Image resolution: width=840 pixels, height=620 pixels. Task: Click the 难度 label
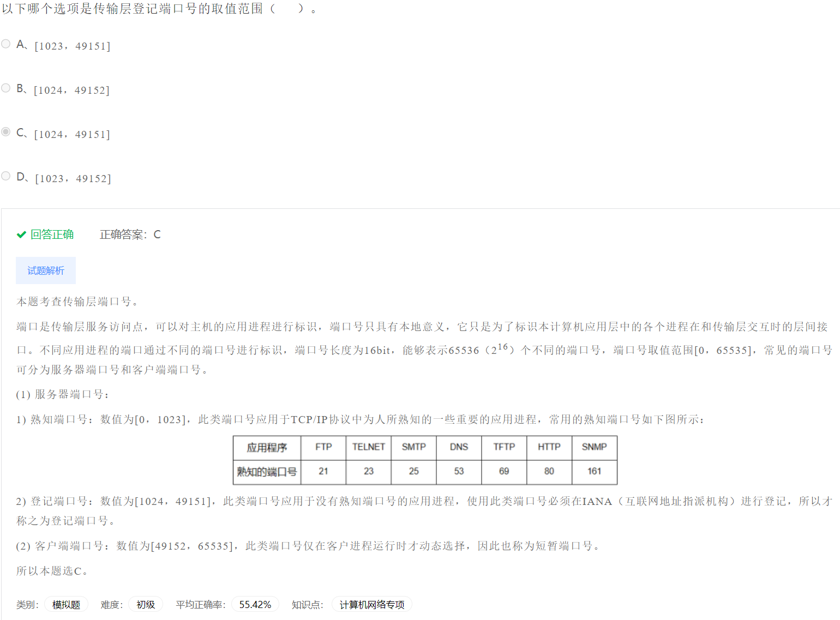point(112,605)
